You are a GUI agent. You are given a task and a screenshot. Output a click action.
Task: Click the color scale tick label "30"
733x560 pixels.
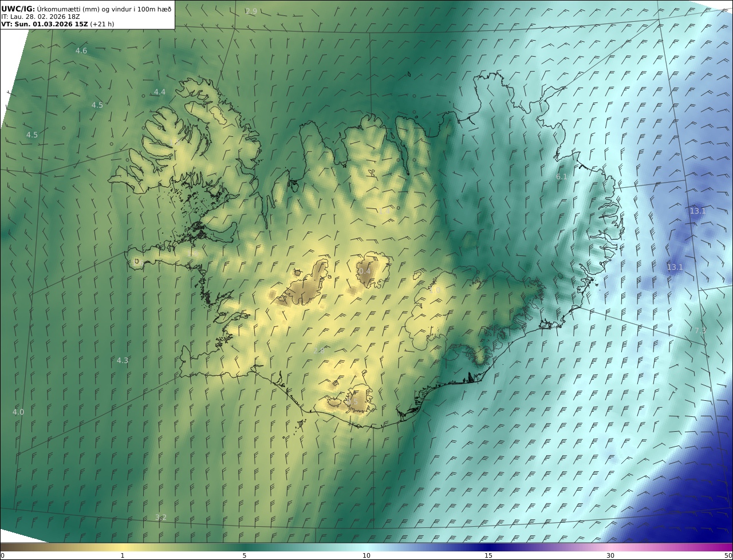pyautogui.click(x=610, y=555)
